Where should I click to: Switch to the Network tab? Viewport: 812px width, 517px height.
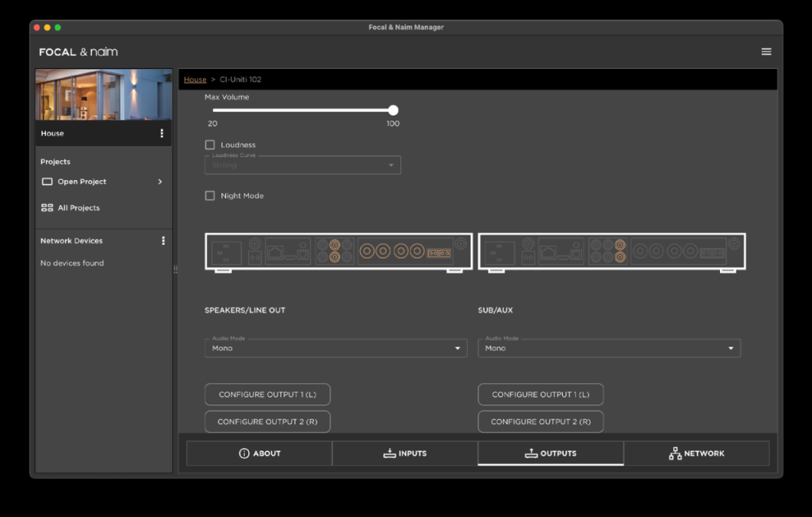tap(696, 454)
